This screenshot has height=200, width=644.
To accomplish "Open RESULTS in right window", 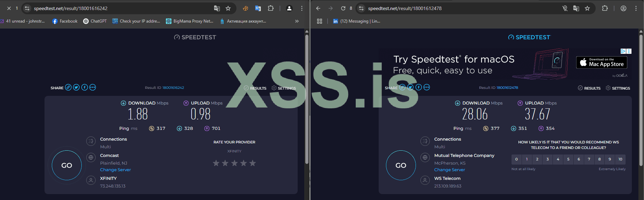I will [589, 88].
